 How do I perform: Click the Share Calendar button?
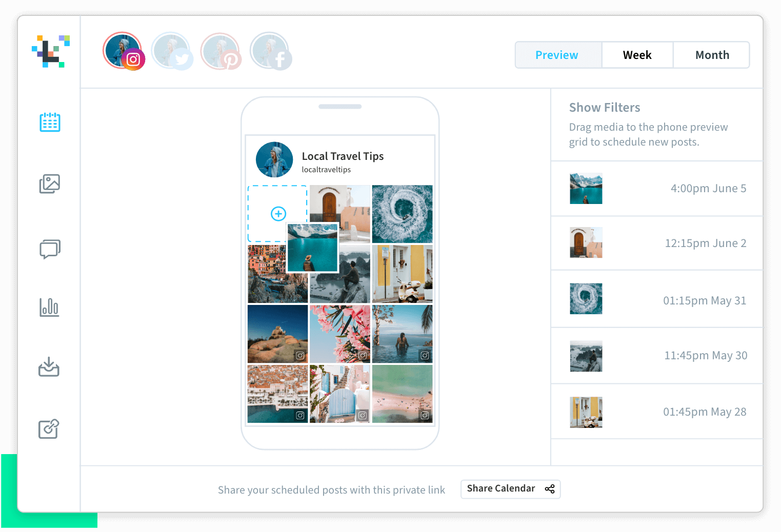click(510, 489)
